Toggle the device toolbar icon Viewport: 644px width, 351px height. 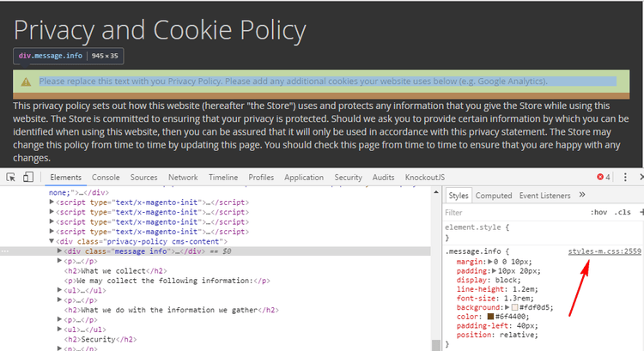(x=27, y=178)
